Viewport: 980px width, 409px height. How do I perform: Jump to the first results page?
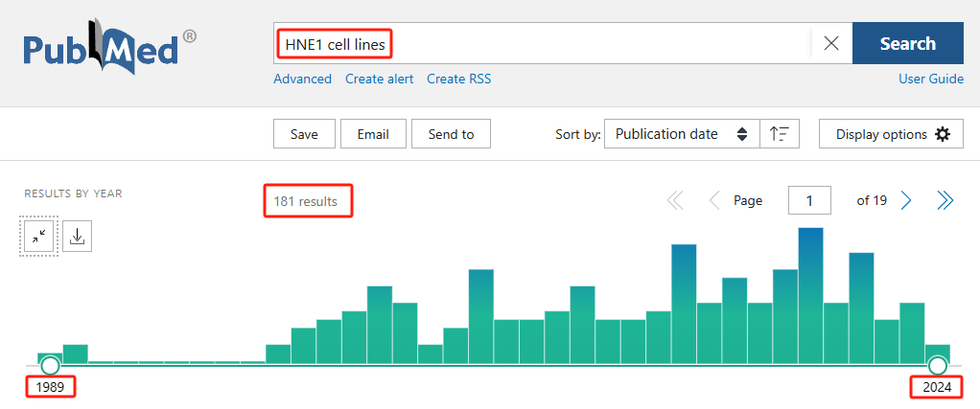(675, 200)
